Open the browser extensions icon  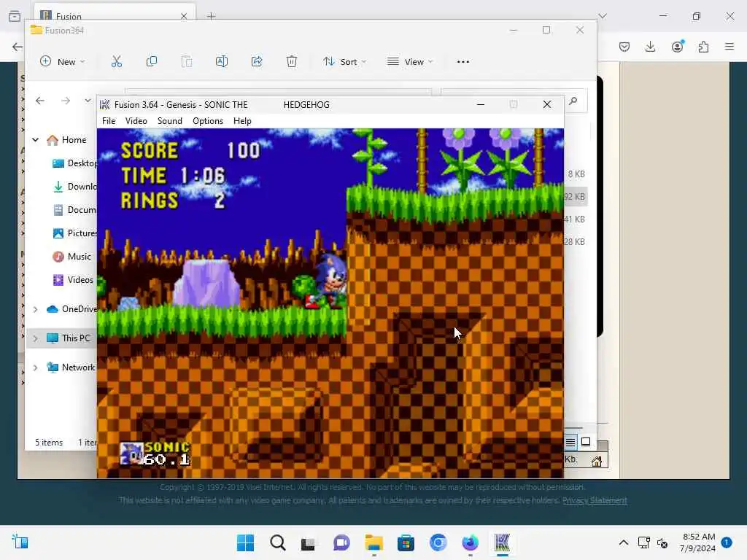point(704,47)
